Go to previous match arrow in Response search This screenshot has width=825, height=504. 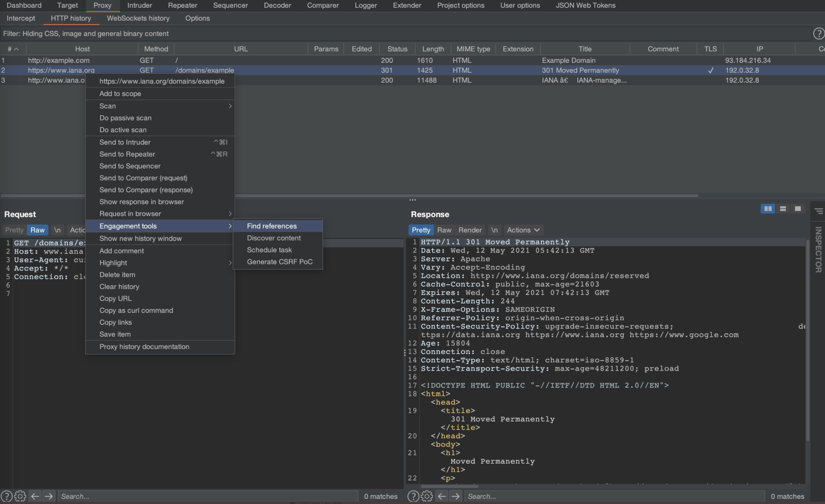tap(442, 496)
